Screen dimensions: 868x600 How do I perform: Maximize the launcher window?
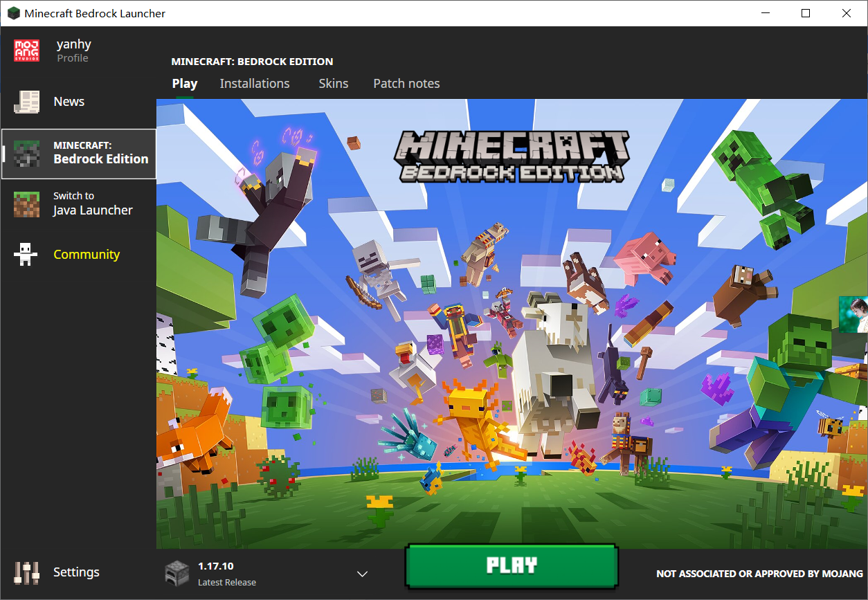click(x=806, y=13)
